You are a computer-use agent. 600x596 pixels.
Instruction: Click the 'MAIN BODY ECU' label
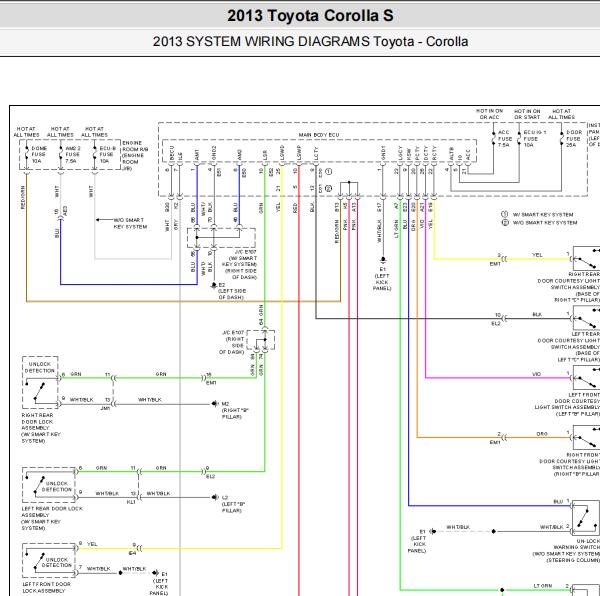pos(319,135)
